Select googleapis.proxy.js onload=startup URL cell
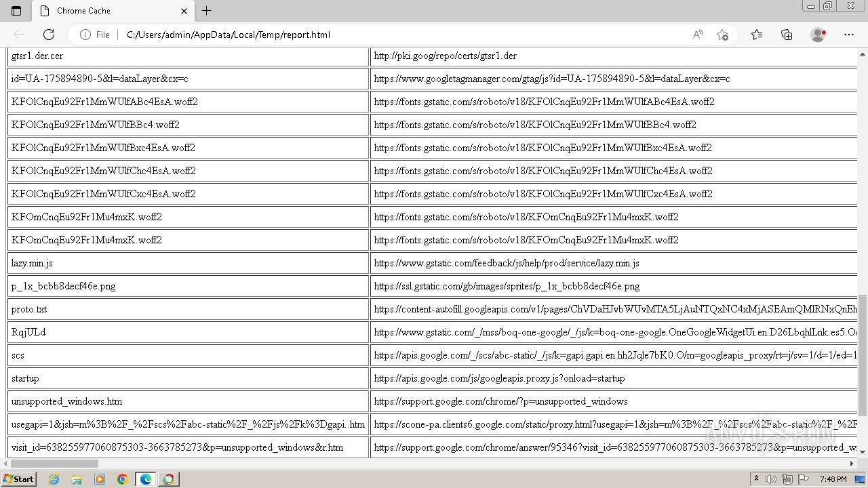 point(614,378)
